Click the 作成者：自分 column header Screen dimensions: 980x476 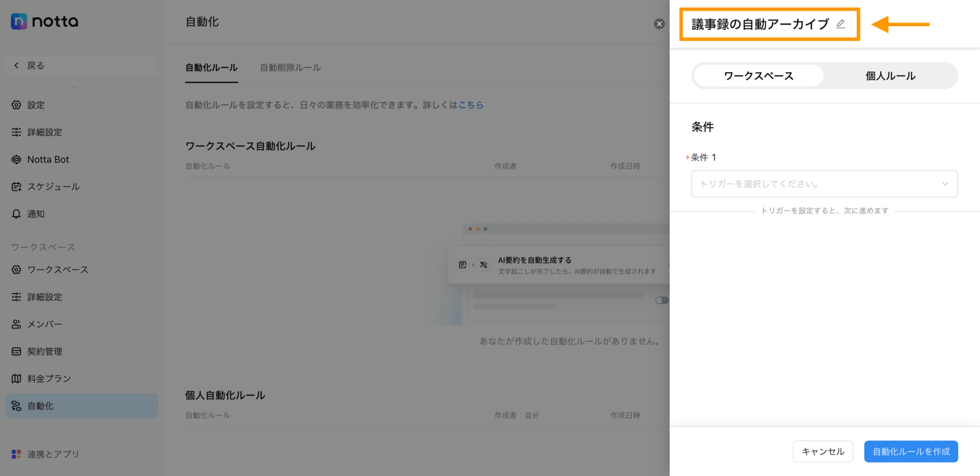tap(517, 415)
